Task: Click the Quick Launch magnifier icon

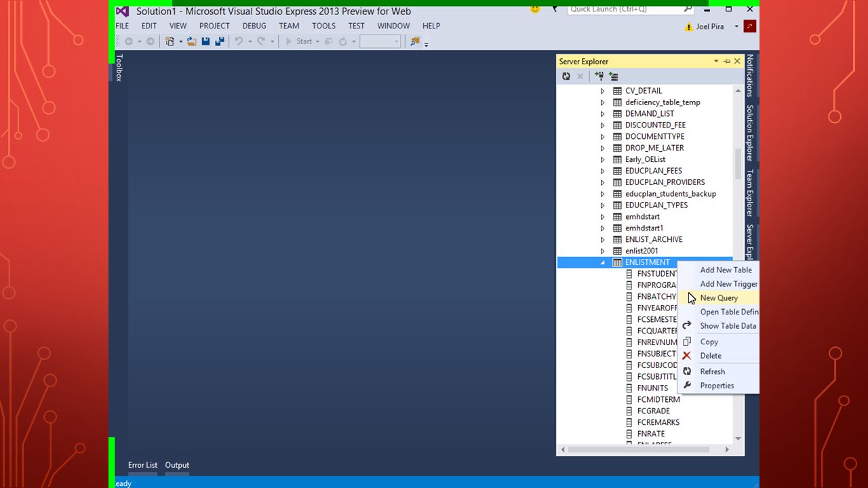Action: [x=688, y=9]
